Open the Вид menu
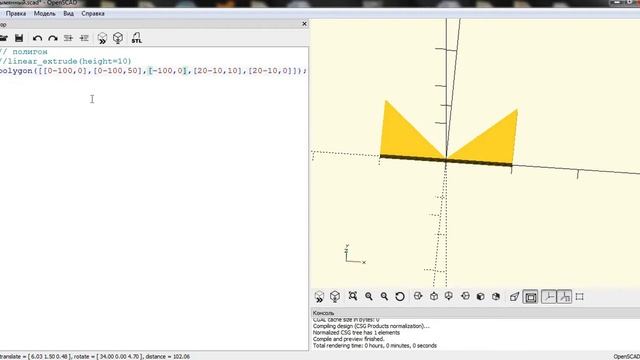 (x=69, y=13)
